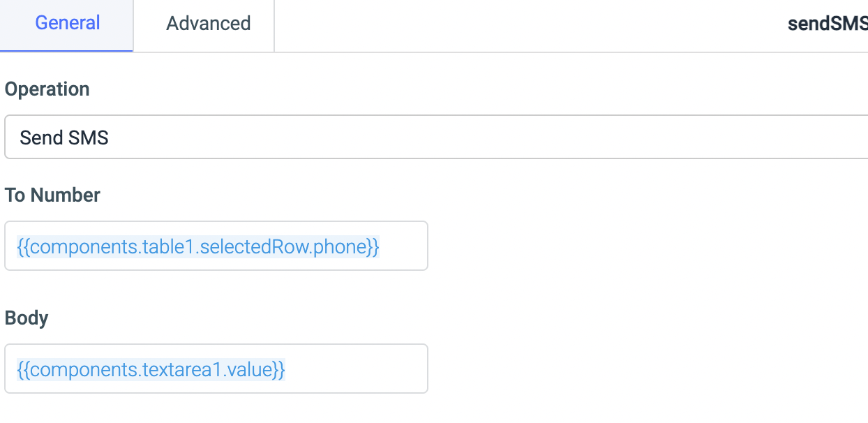Screen dimensions: 868x423
Task: Place cursor at end of Body expression
Action: click(x=299, y=369)
